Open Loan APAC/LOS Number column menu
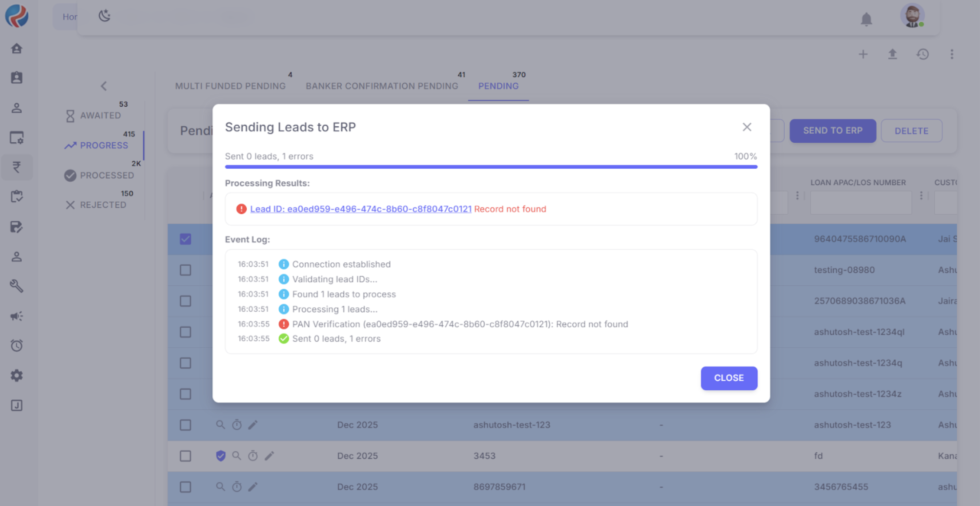This screenshot has width=980, height=506. click(921, 196)
